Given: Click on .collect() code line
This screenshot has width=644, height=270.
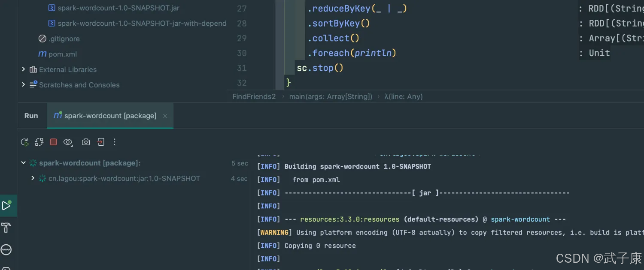Looking at the screenshot, I should point(334,38).
